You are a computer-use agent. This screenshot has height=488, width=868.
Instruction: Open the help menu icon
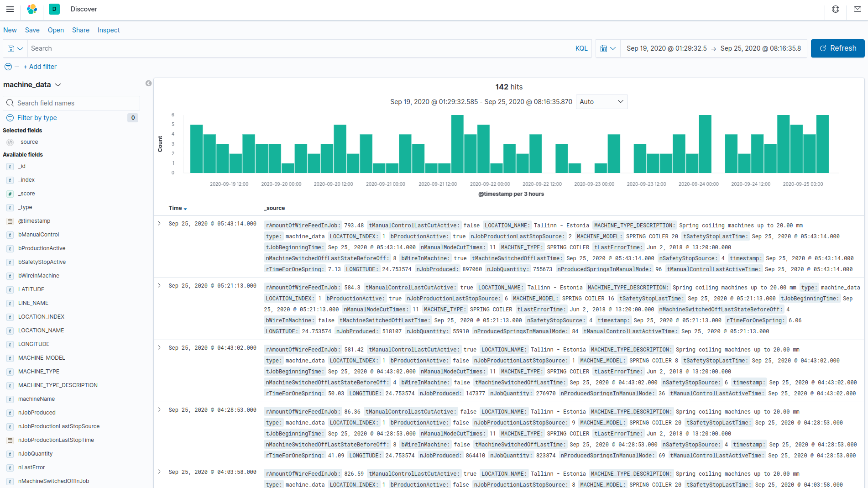[836, 9]
